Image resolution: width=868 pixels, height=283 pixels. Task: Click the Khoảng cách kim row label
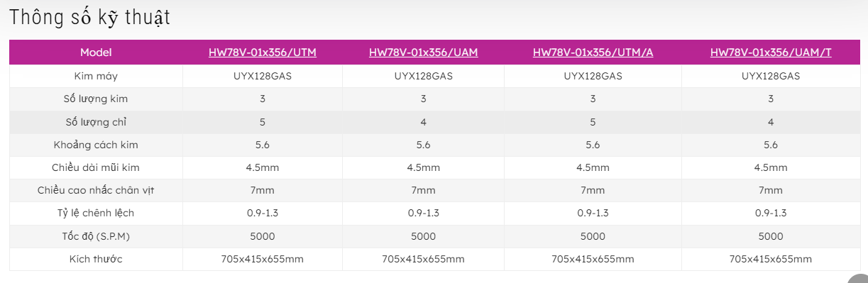click(x=96, y=145)
